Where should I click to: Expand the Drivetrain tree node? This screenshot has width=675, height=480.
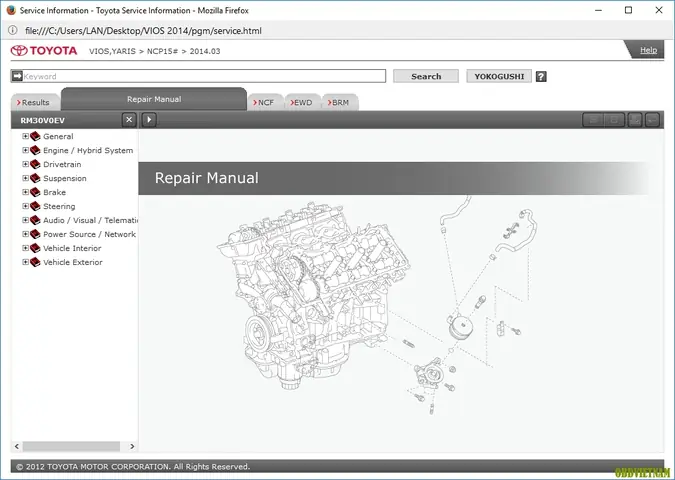[x=25, y=164]
